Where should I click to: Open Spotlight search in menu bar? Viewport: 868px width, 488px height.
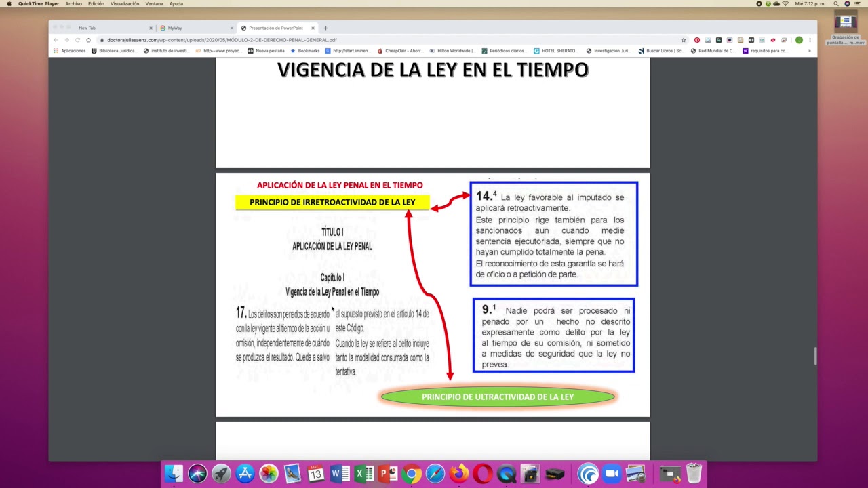[836, 4]
